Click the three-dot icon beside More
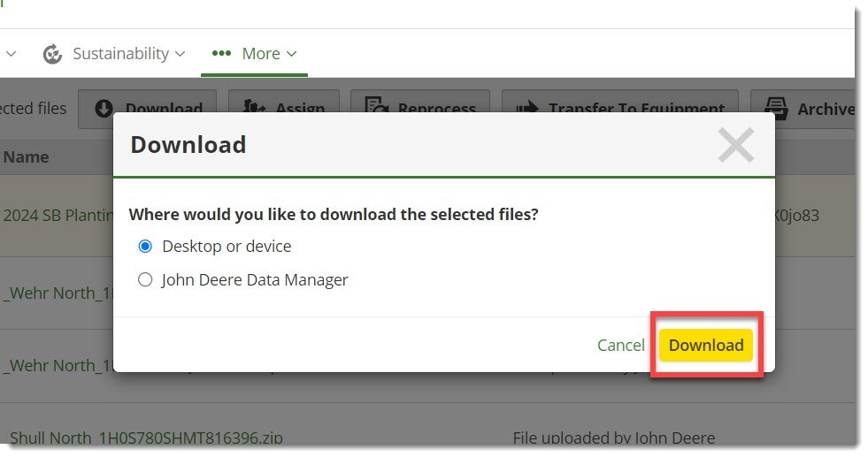Screen dimensions: 868x457 point(221,54)
